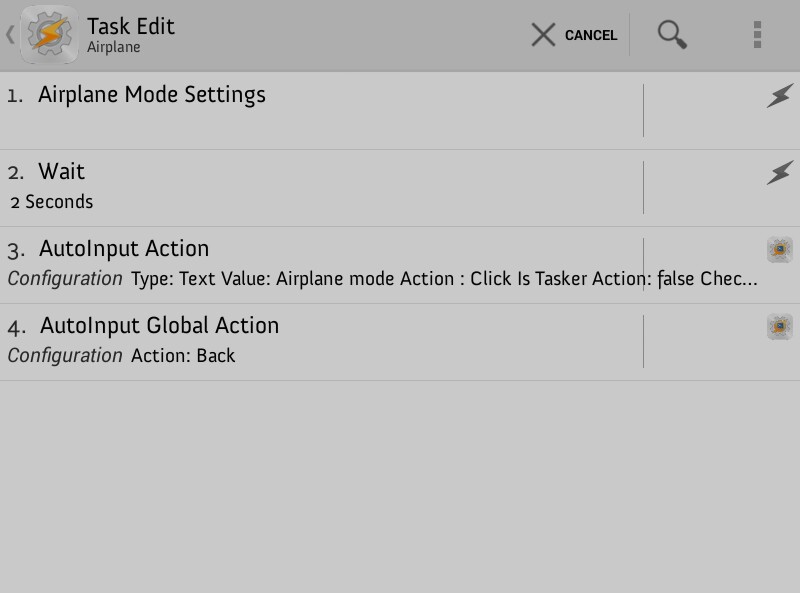Tap the Cancel X icon
This screenshot has height=593, width=800.
point(543,34)
